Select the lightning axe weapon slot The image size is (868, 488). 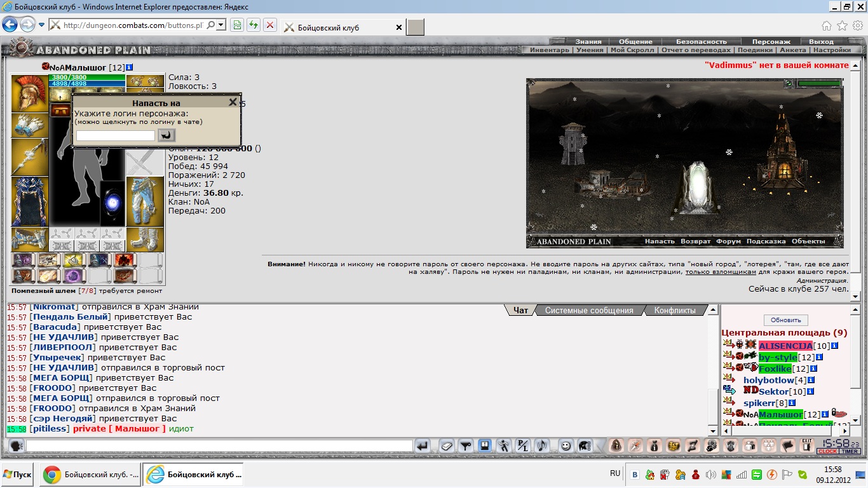point(30,157)
